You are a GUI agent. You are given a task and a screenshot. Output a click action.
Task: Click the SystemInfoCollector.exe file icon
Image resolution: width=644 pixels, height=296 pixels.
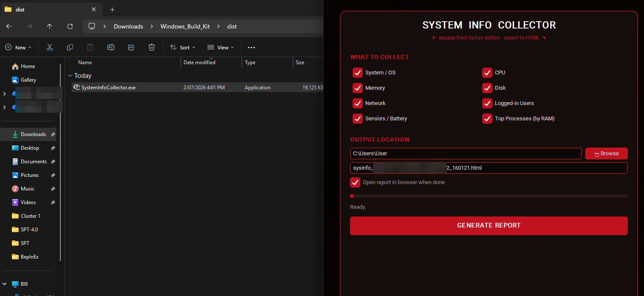click(x=76, y=87)
